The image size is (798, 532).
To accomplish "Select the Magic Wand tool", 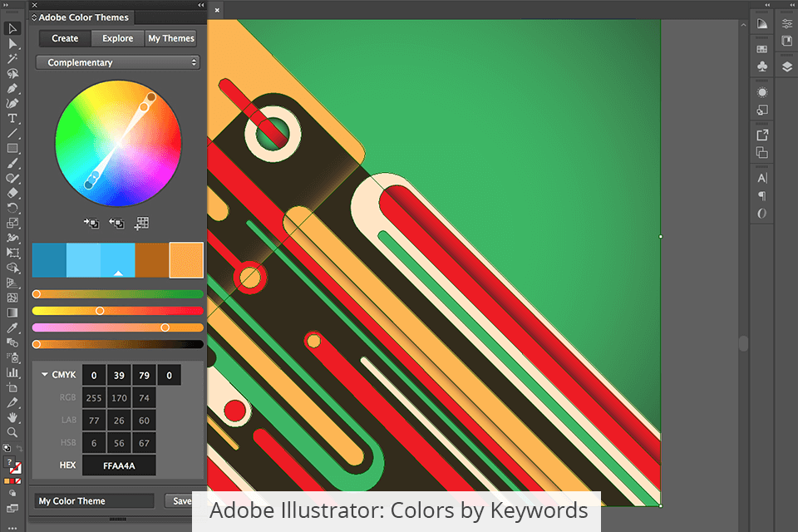I will pos(12,58).
